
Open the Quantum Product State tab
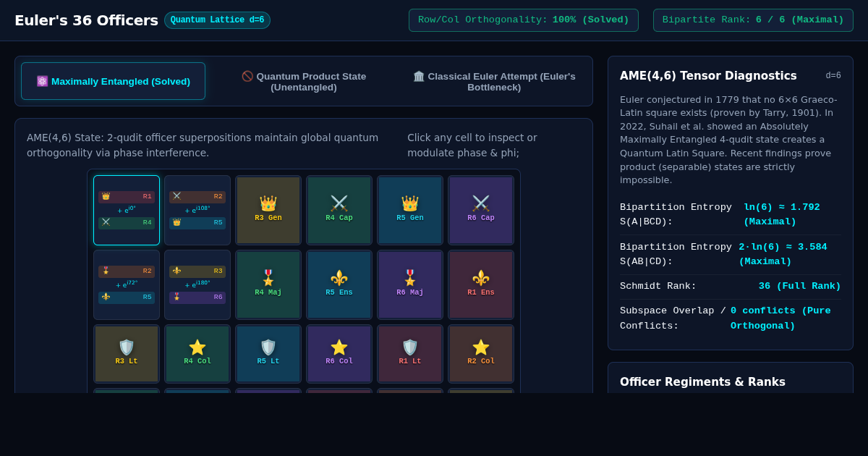coord(304,81)
